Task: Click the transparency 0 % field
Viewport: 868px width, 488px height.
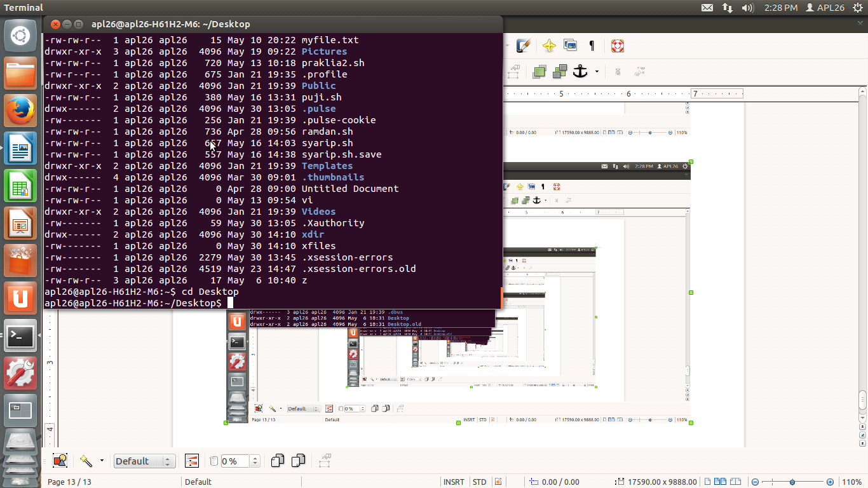Action: coord(235,461)
